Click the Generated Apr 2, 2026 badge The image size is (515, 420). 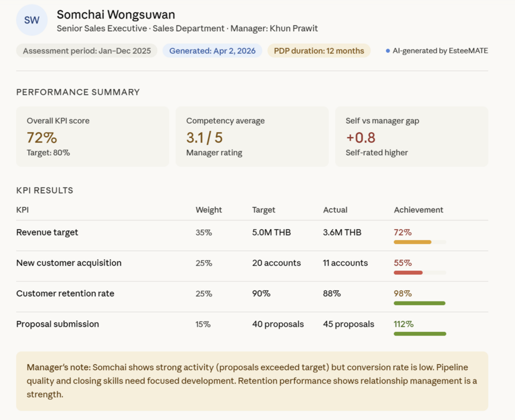coord(212,51)
